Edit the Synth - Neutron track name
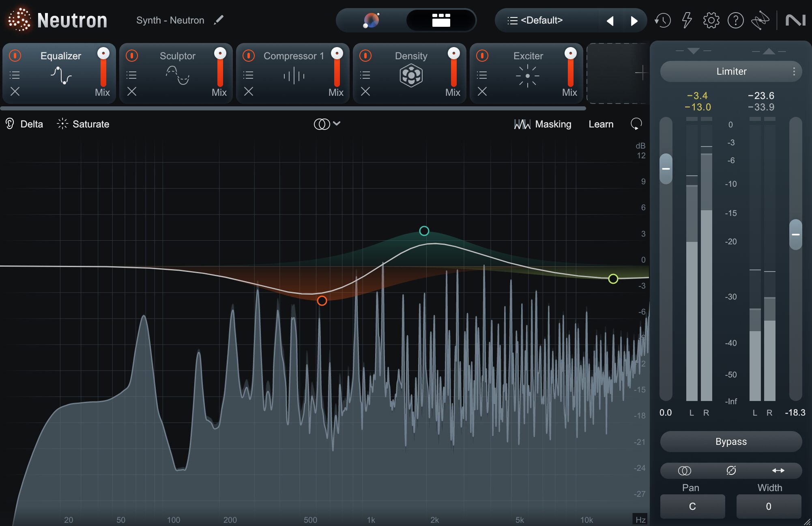The height and width of the screenshot is (526, 812). point(219,20)
